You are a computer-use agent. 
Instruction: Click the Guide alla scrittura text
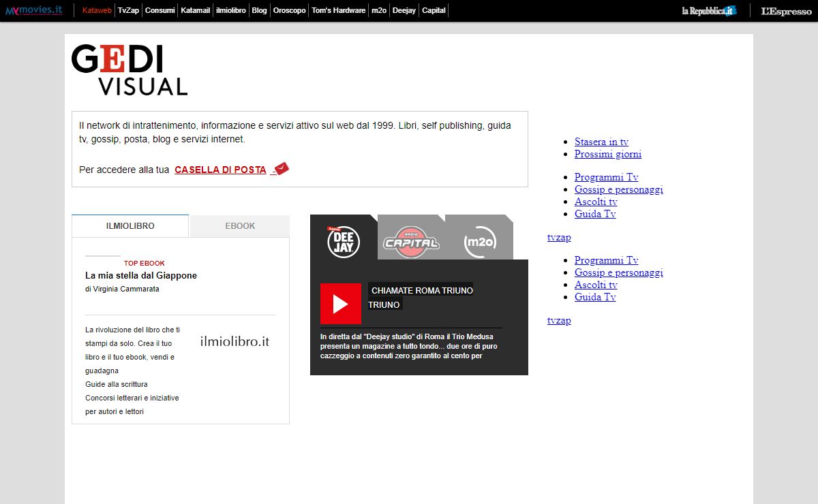[116, 384]
